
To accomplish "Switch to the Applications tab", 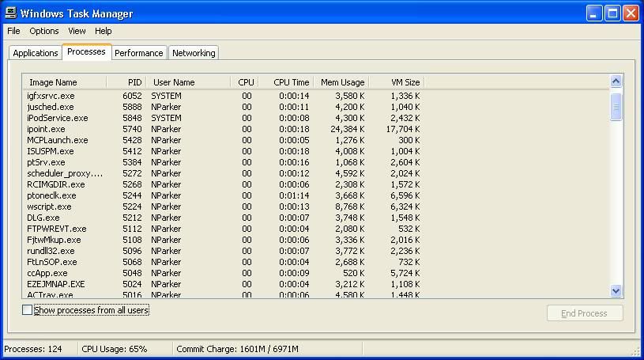I will pyautogui.click(x=36, y=53).
